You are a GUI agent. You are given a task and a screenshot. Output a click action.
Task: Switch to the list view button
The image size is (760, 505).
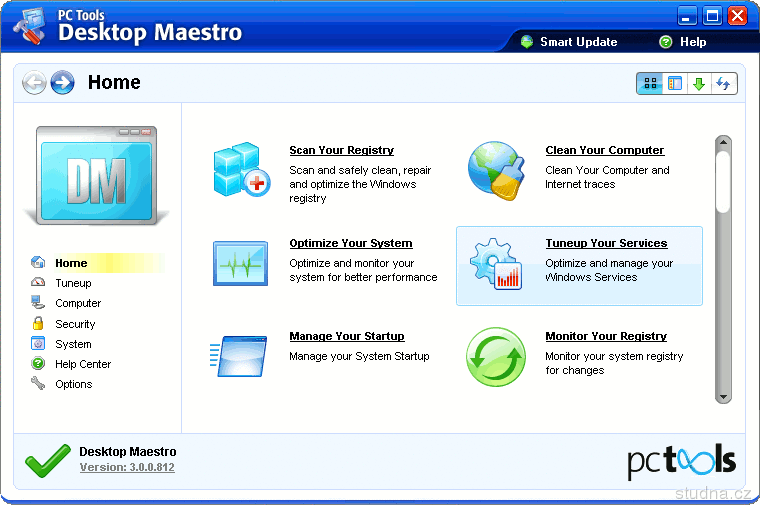click(675, 84)
